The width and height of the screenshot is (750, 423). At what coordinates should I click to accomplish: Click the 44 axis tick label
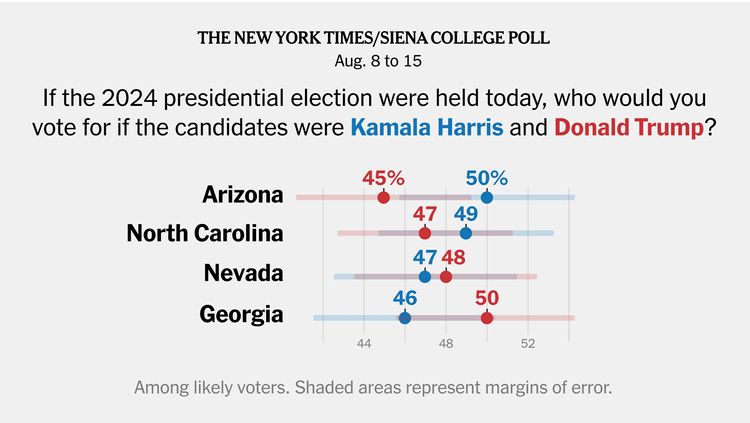click(x=364, y=344)
